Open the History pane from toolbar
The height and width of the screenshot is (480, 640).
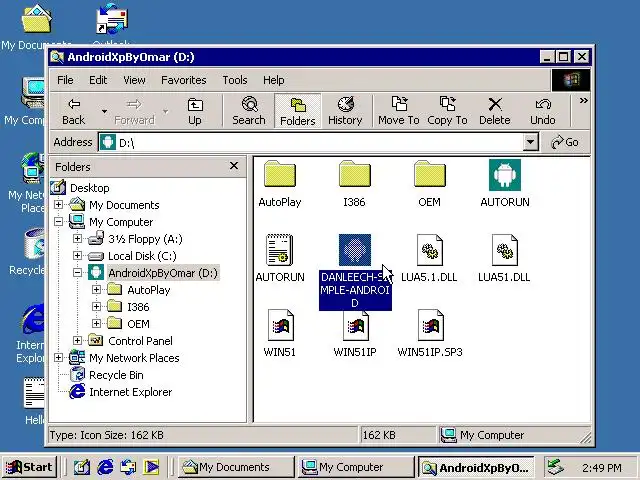345,111
